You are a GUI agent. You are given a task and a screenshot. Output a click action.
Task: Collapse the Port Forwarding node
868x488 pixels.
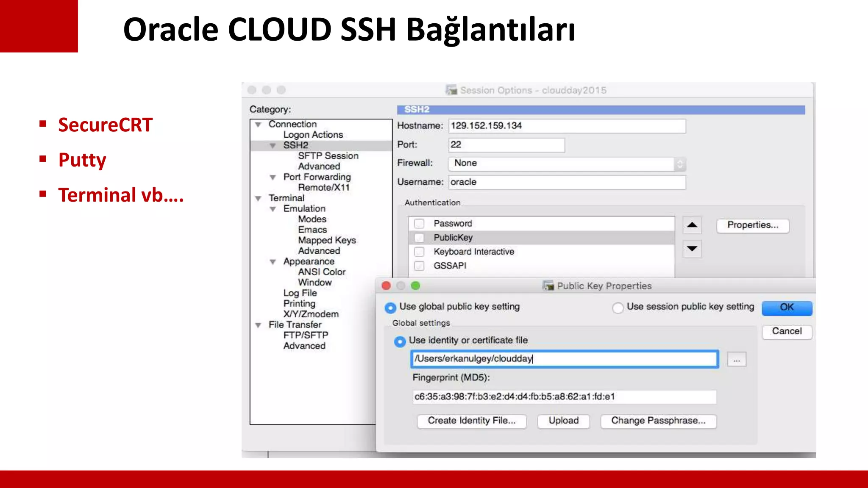[273, 177]
